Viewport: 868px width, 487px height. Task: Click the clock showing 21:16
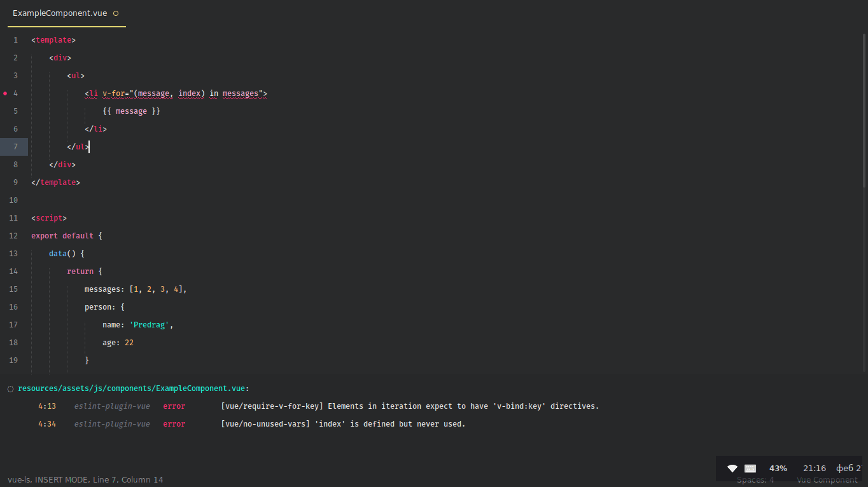click(815, 468)
